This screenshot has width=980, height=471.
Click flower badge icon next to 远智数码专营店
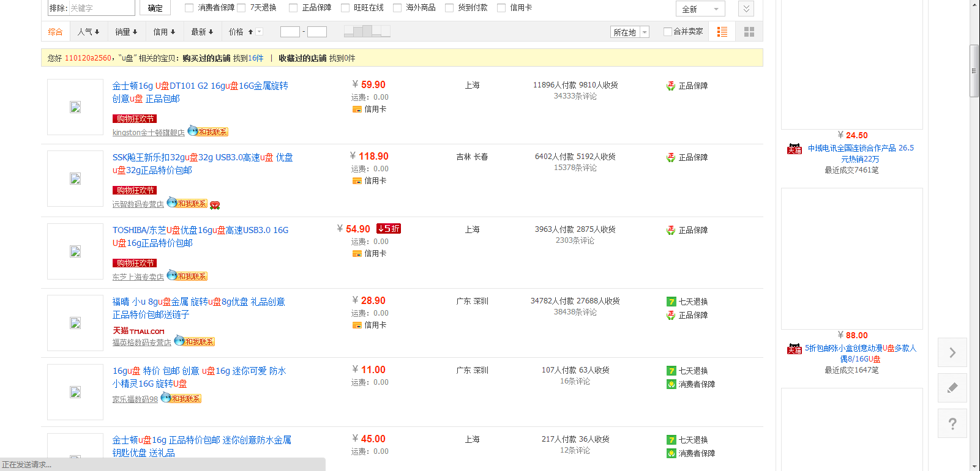215,205
